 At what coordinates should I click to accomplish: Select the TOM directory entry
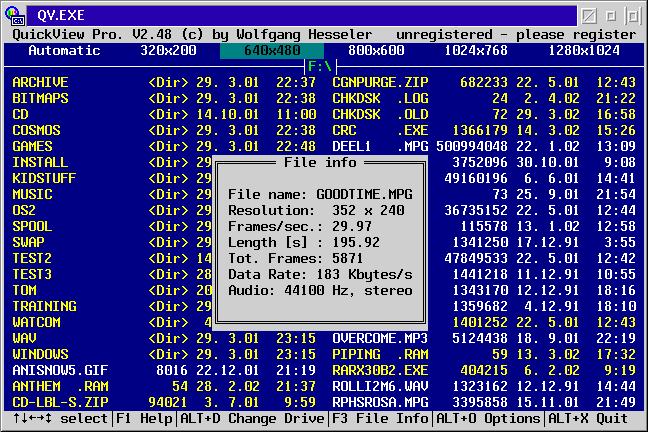(x=112, y=290)
